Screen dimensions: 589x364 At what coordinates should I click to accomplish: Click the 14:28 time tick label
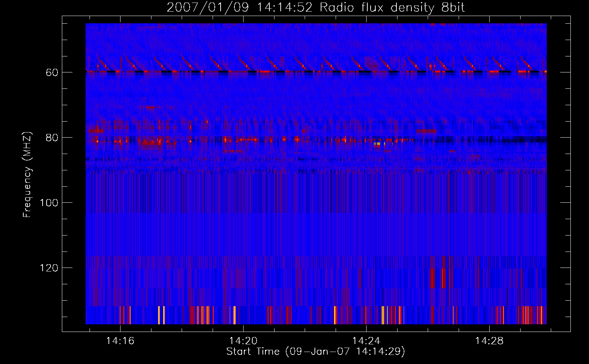489,341
